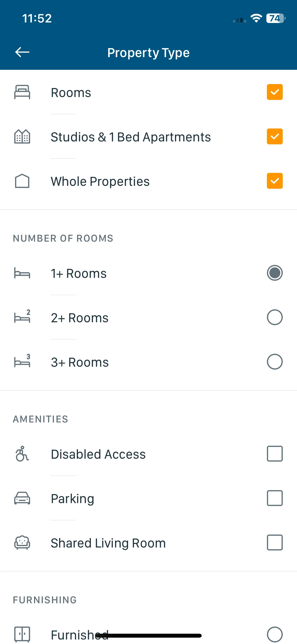Uncheck the Rooms checkbox

[x=275, y=92]
